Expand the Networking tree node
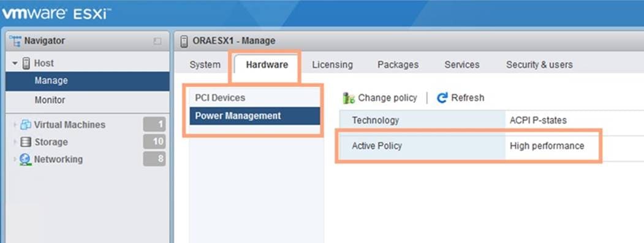 point(15,159)
